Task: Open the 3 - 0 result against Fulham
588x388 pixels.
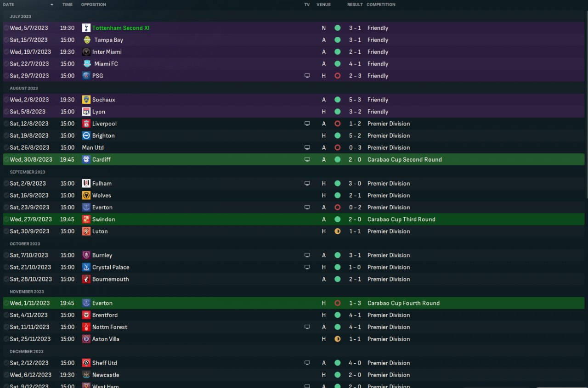Action: (x=355, y=183)
